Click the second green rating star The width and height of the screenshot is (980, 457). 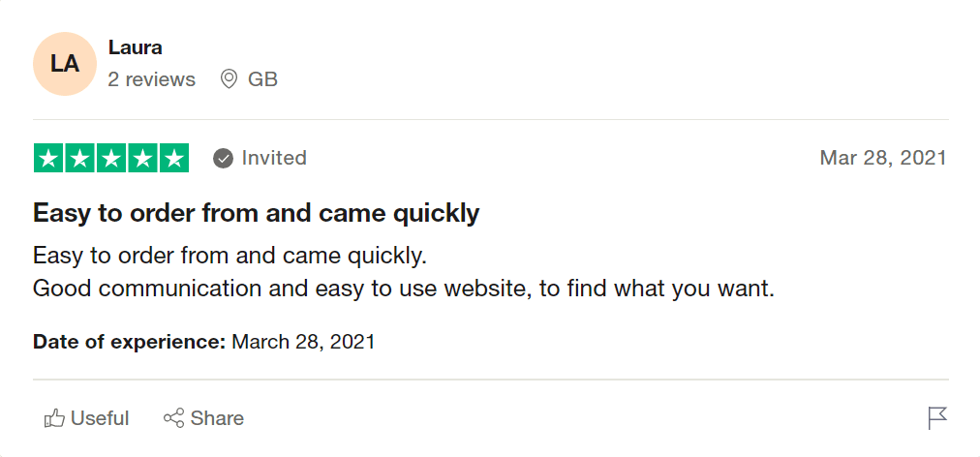(80, 158)
